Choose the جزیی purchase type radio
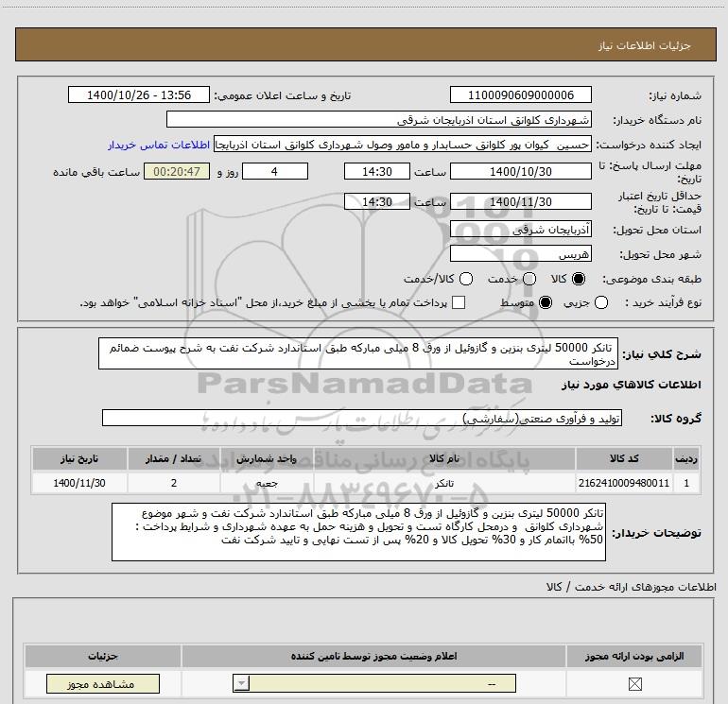The height and width of the screenshot is (704, 728). pyautogui.click(x=601, y=302)
